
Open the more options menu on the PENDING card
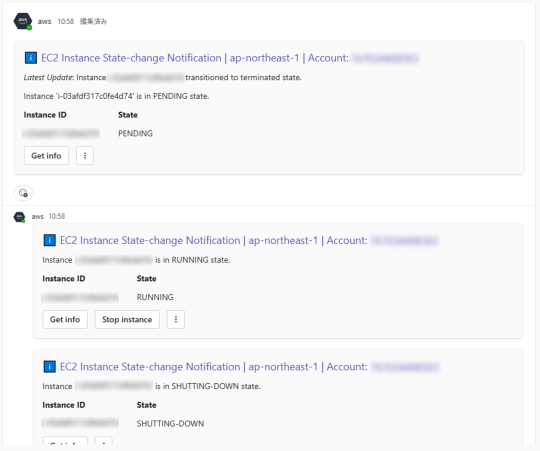click(85, 156)
